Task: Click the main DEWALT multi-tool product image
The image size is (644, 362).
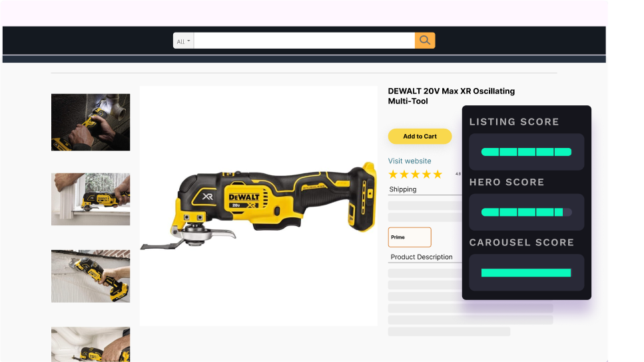Action: click(x=258, y=206)
